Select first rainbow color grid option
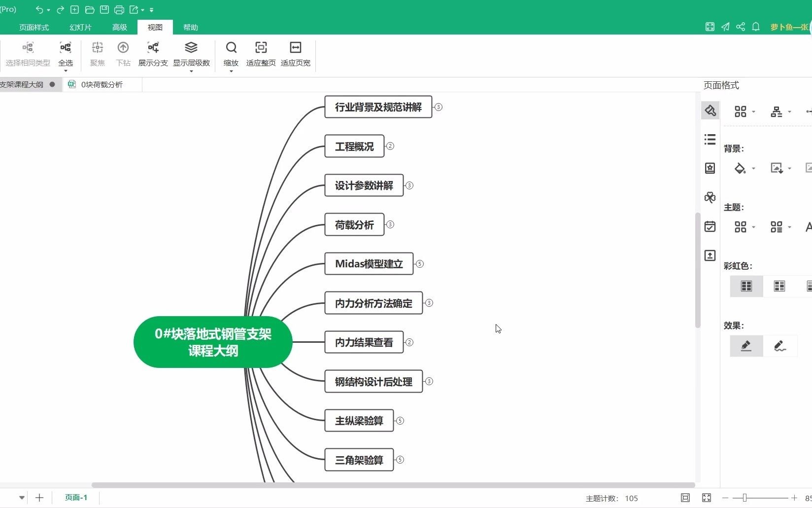The width and height of the screenshot is (812, 508). click(746, 286)
